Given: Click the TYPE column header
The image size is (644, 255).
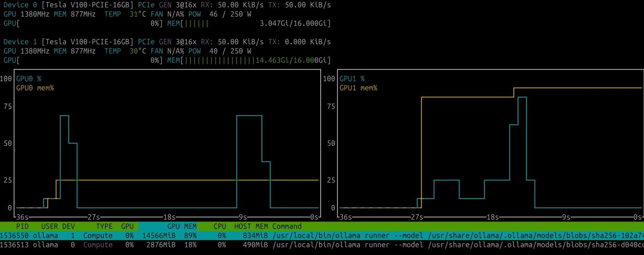Looking at the screenshot, I should click(104, 226).
